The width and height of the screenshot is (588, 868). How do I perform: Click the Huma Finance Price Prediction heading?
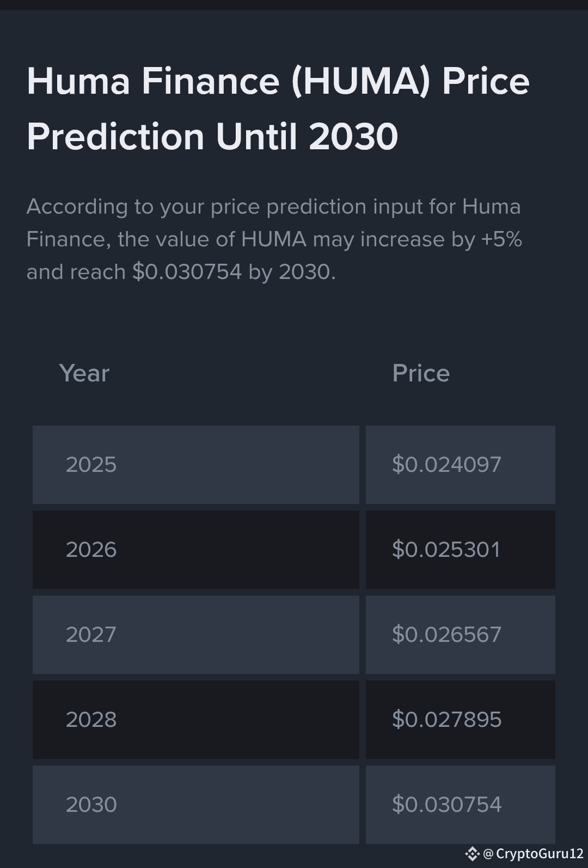pos(278,108)
